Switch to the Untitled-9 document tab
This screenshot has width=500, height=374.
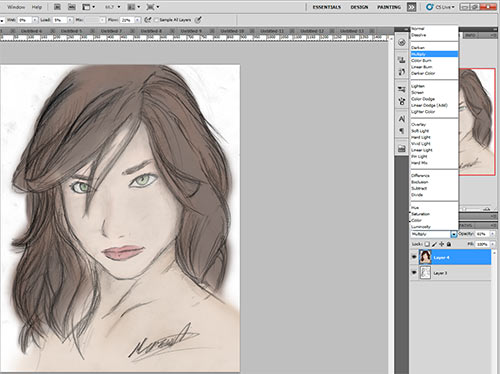(x=191, y=31)
